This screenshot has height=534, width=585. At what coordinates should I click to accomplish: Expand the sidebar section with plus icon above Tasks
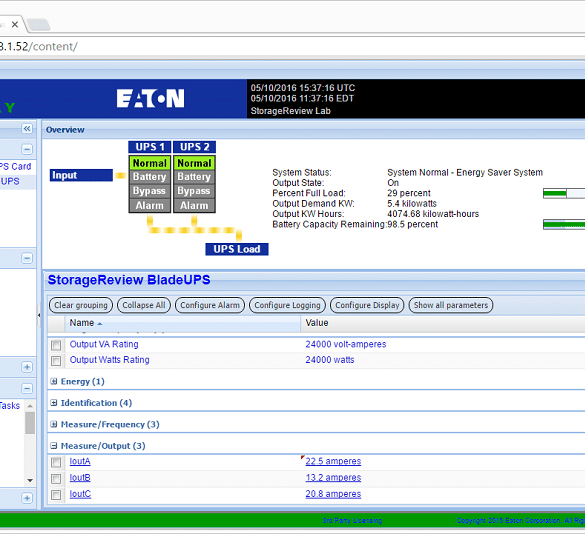coord(27,367)
